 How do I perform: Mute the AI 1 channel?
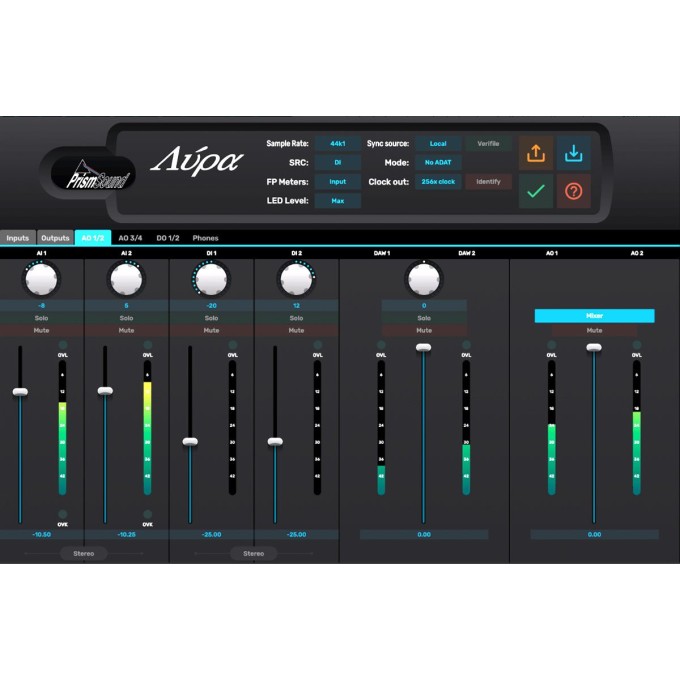click(41, 330)
